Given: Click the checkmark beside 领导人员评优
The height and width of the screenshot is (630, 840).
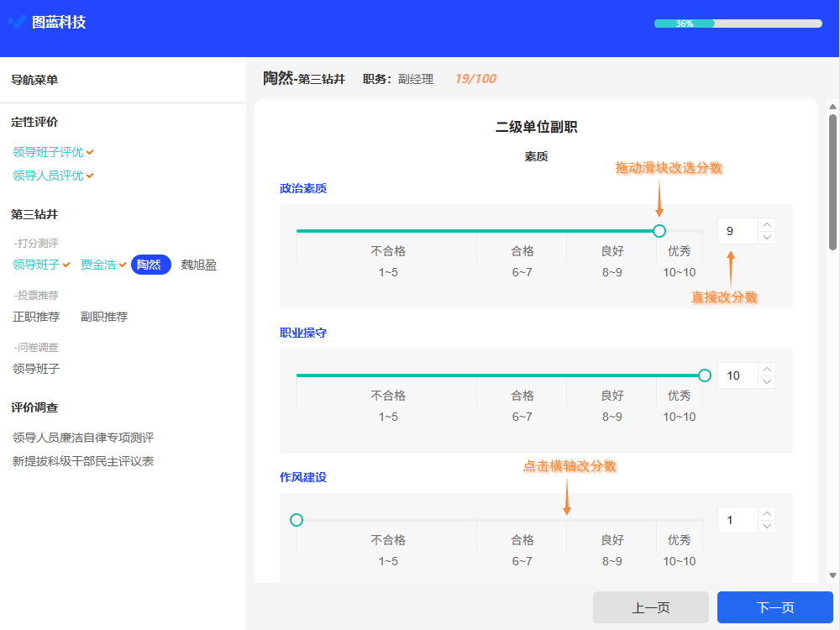Looking at the screenshot, I should pyautogui.click(x=88, y=176).
